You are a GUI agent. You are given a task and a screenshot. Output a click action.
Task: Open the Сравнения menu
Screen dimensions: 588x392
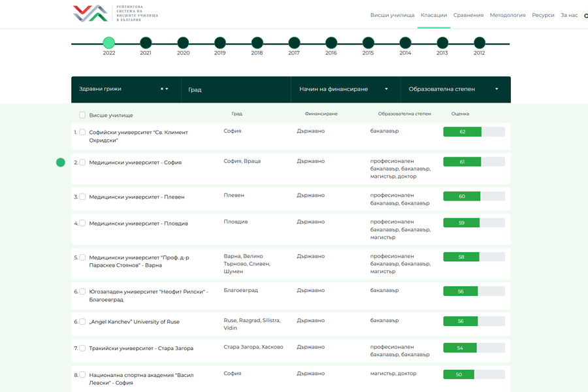click(x=468, y=16)
